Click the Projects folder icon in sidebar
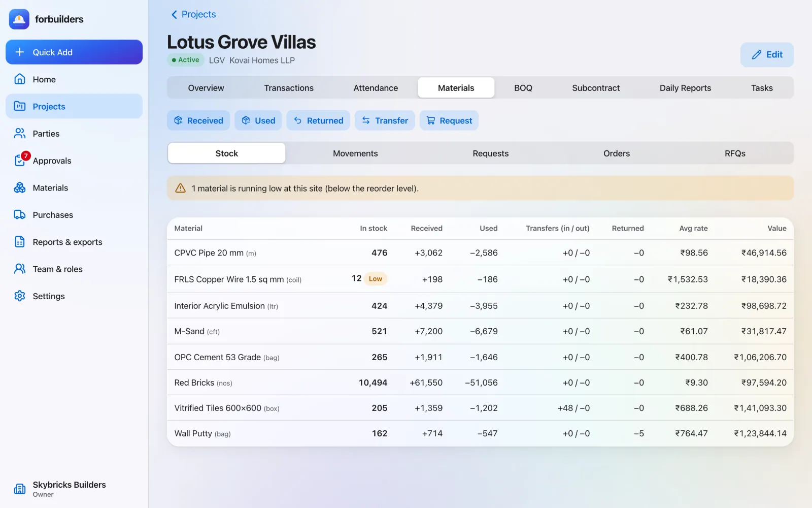The image size is (812, 508). (20, 106)
